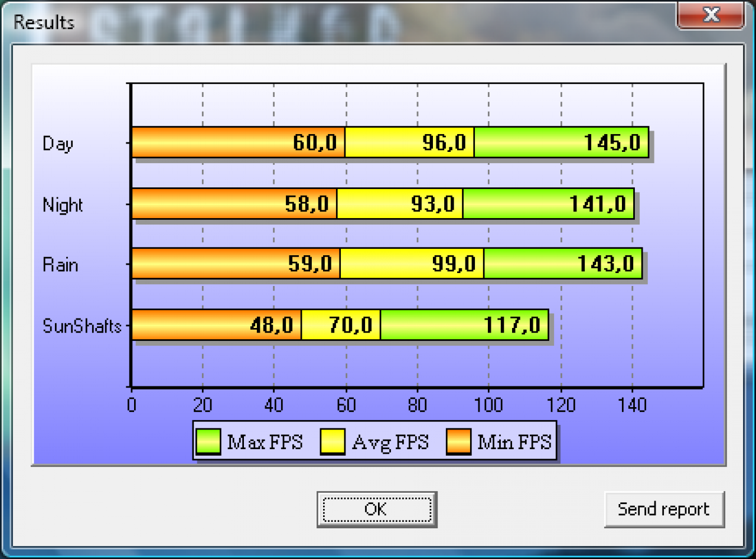756x559 pixels.
Task: Click the Night minimum value 58,0
Action: click(x=307, y=204)
